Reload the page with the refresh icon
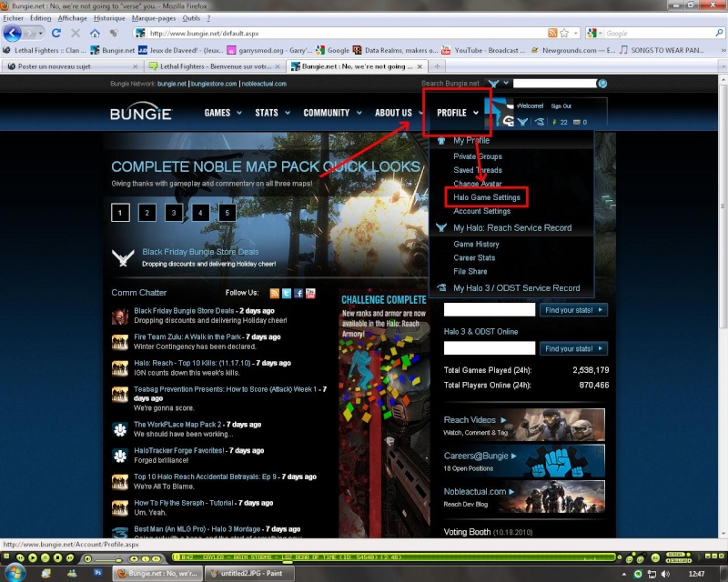 tap(56, 33)
